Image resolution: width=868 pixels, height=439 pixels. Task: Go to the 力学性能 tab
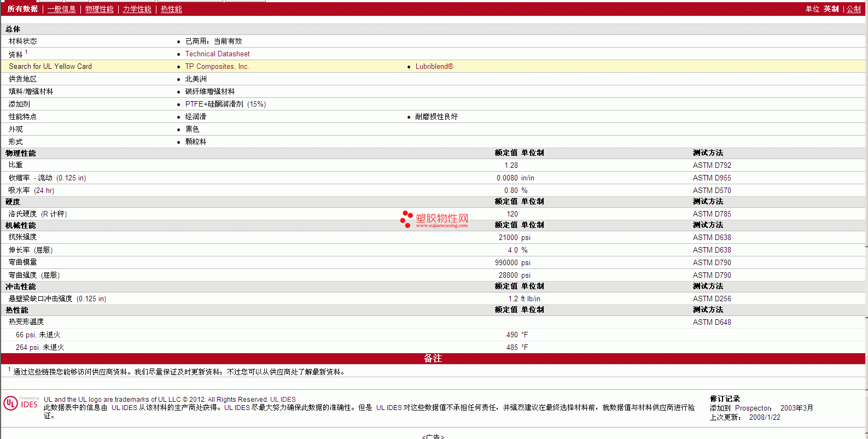137,9
